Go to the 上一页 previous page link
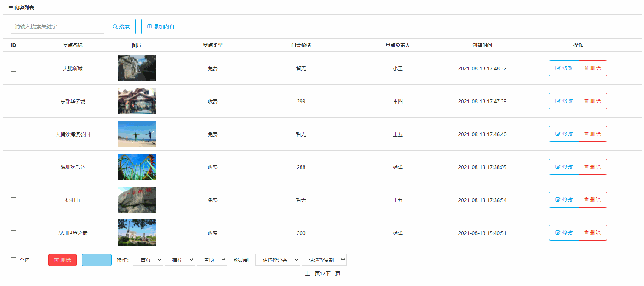644x286 pixels. 312,274
